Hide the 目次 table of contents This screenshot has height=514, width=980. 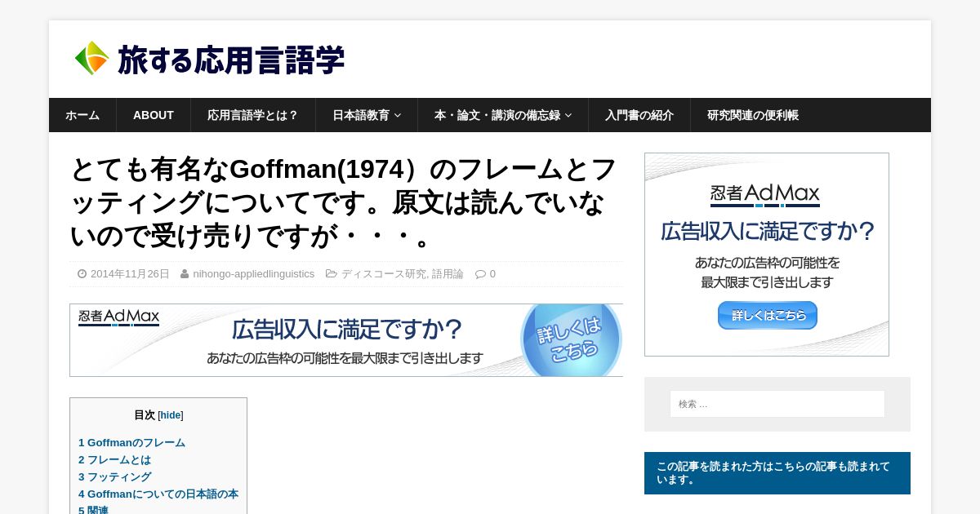point(171,415)
